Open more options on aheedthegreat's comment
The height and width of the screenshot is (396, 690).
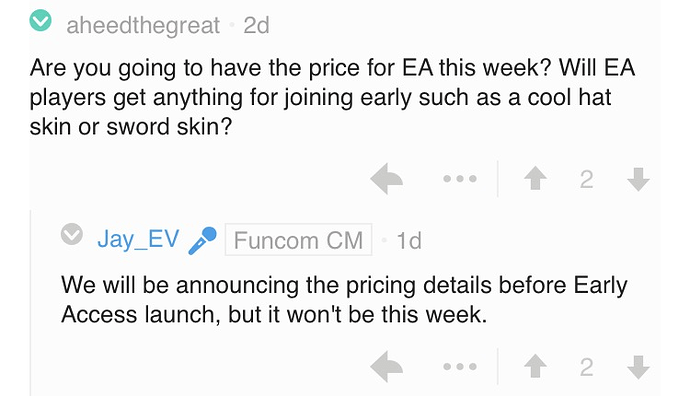[460, 179]
